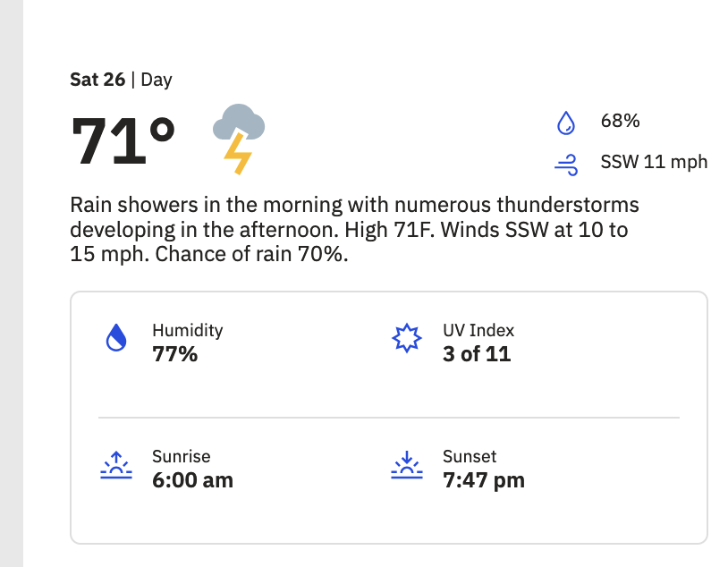Click the Humidity label

(188, 330)
